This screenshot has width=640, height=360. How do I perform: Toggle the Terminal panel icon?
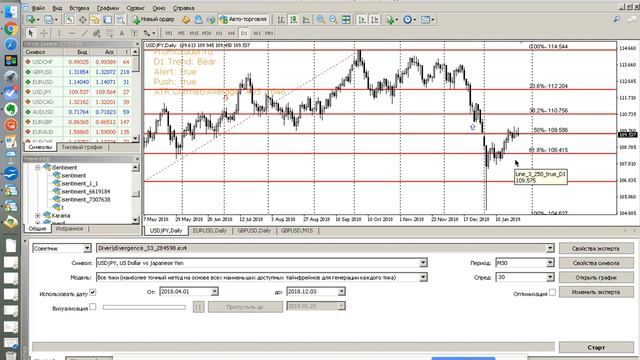point(107,19)
